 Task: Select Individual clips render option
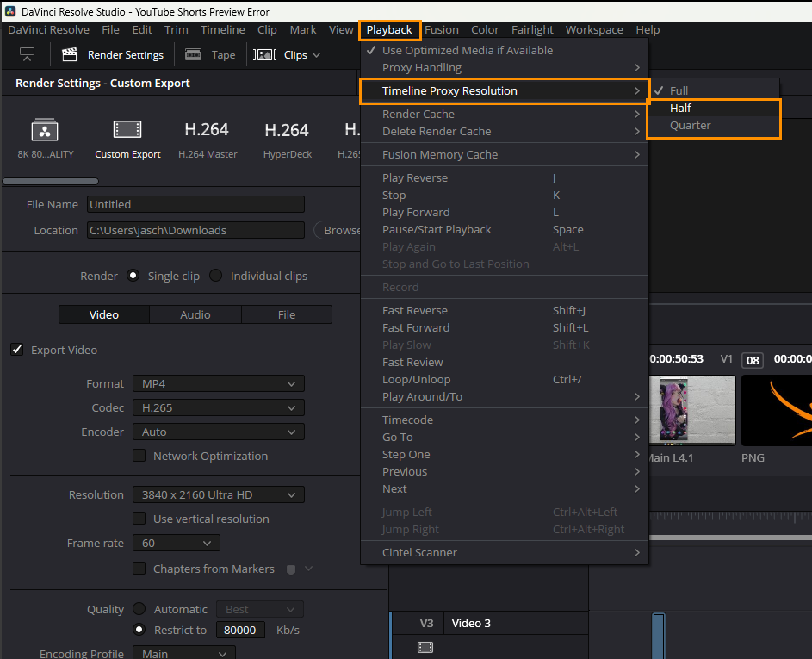[215, 276]
